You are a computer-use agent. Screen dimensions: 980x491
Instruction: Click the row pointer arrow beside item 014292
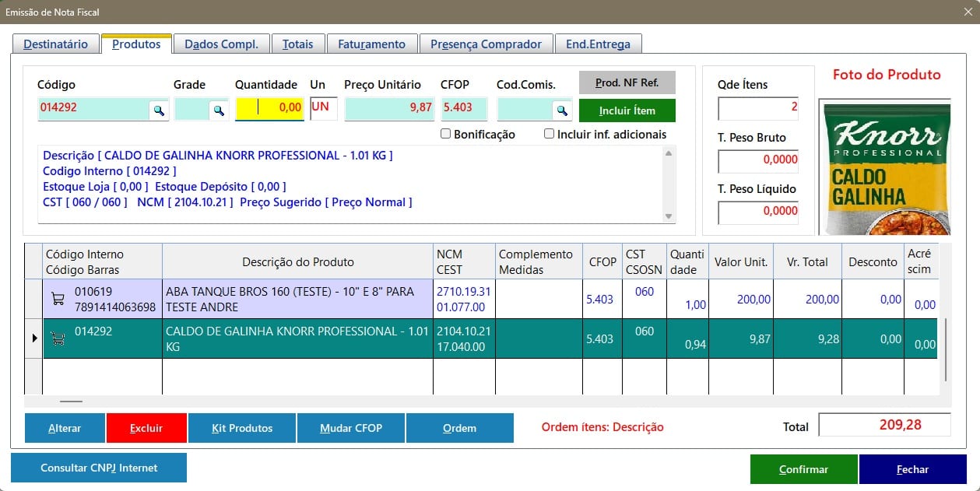click(x=34, y=338)
